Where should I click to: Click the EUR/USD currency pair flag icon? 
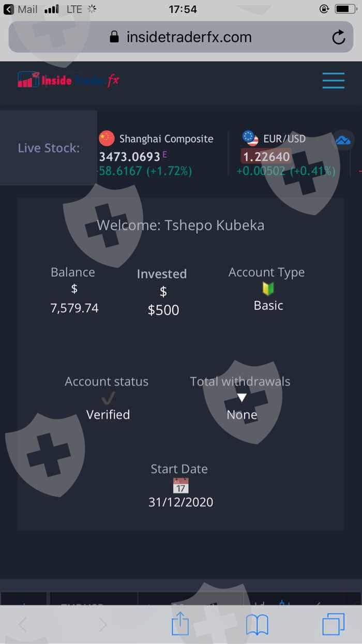click(x=250, y=138)
